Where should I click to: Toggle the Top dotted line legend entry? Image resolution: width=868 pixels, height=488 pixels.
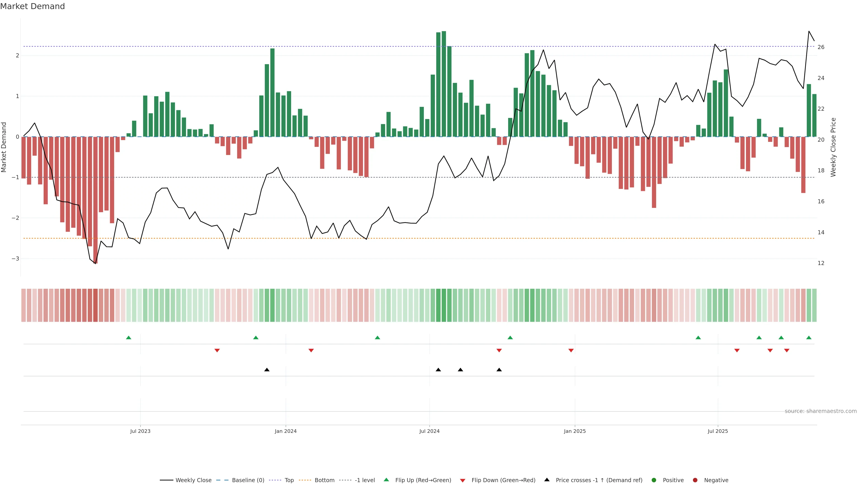point(289,480)
